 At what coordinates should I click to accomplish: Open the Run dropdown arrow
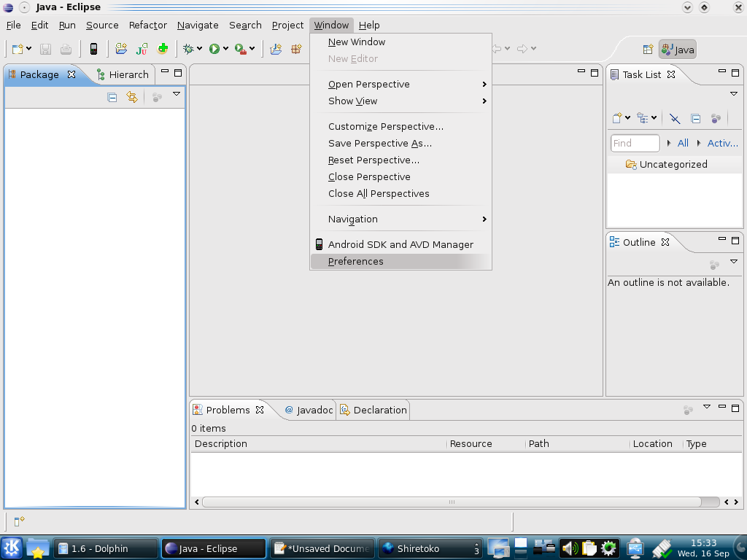(226, 49)
